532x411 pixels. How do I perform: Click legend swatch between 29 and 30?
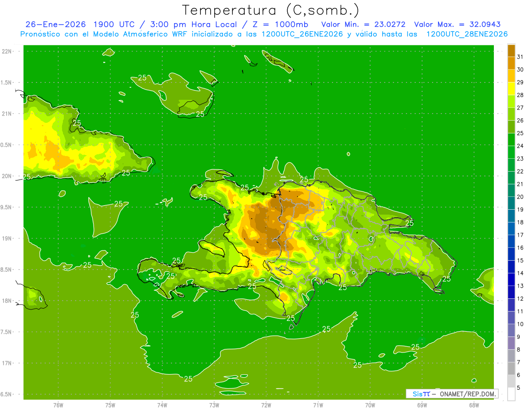pos(511,76)
